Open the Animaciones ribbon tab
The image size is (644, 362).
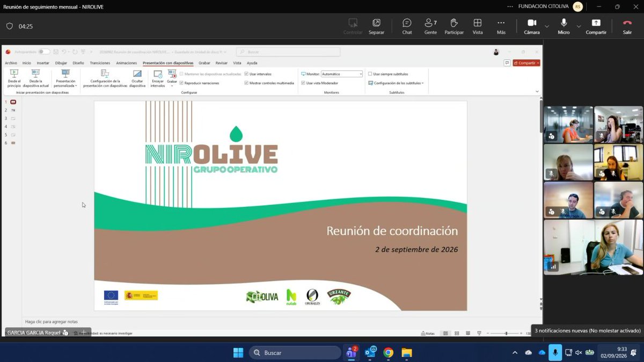[x=127, y=63]
